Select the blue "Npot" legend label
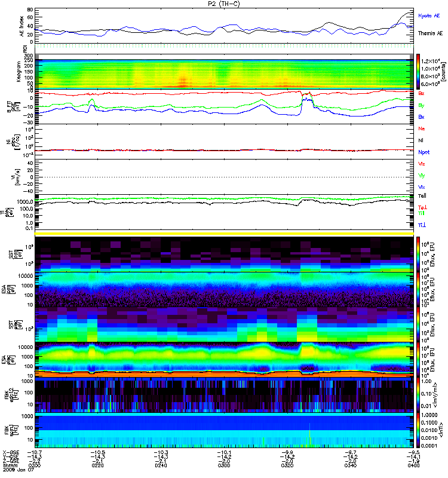Image resolution: width=448 pixels, height=478 pixels. point(424,152)
